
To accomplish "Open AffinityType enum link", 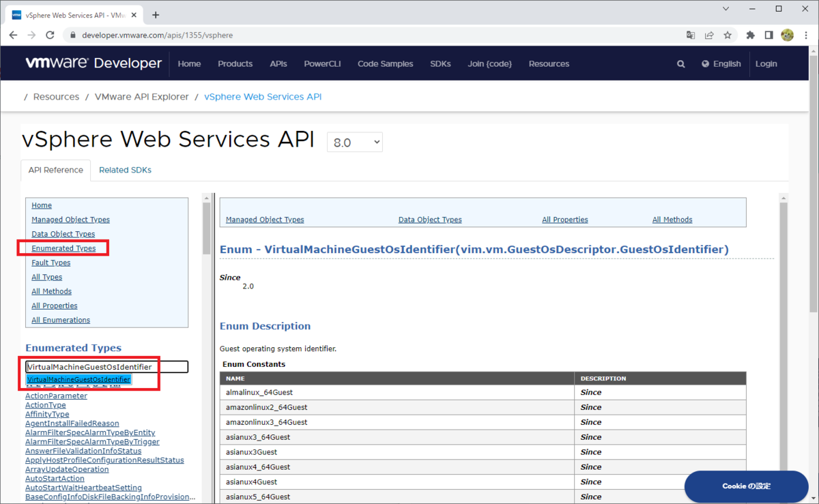I will pos(47,414).
